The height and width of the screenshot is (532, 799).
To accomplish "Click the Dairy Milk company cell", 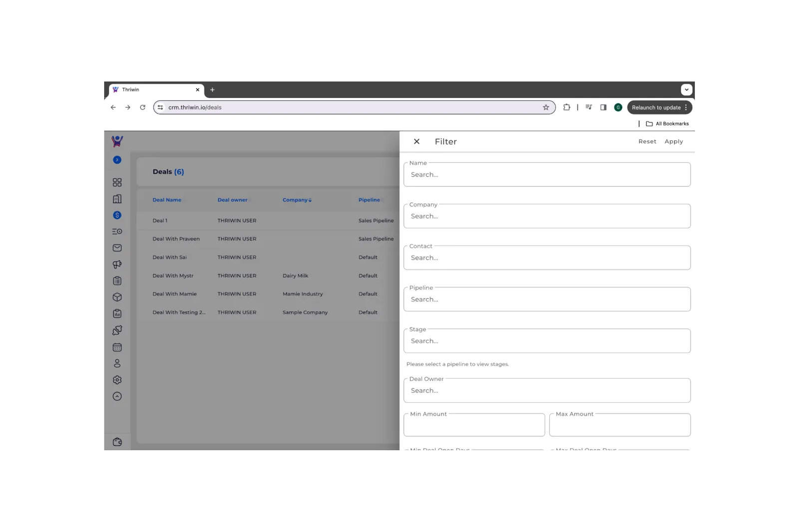I will pos(296,276).
